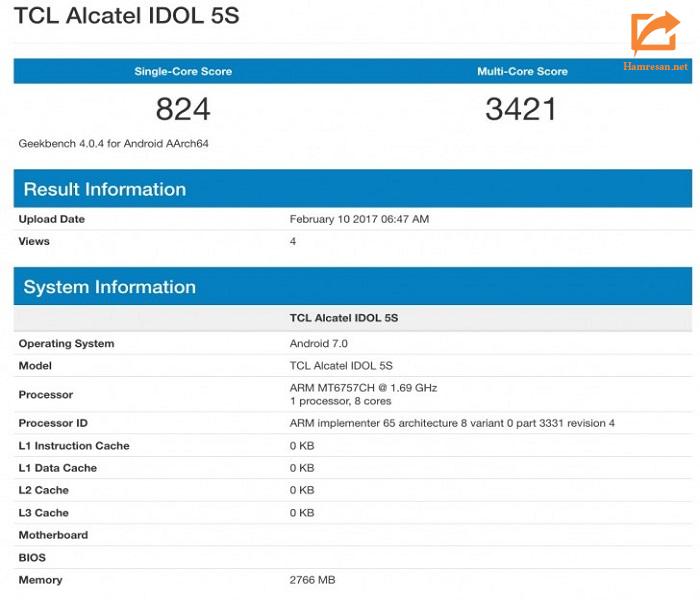
Task: Select the multi-core score value 3421
Action: pos(521,109)
